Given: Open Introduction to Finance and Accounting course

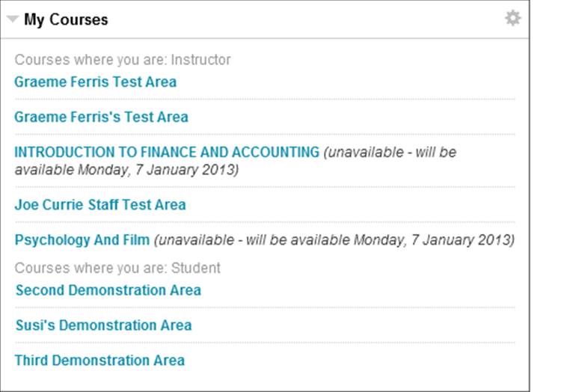Looking at the screenshot, I should point(167,152).
